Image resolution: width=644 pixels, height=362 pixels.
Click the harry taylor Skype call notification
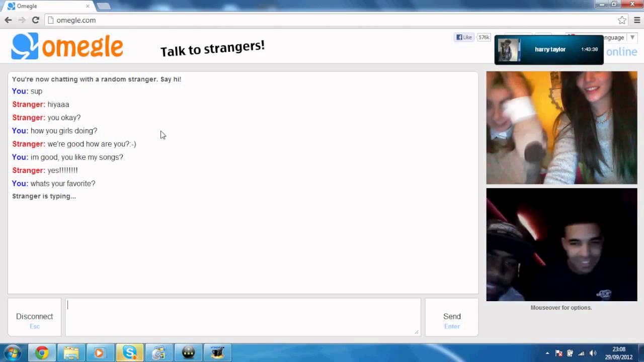549,49
